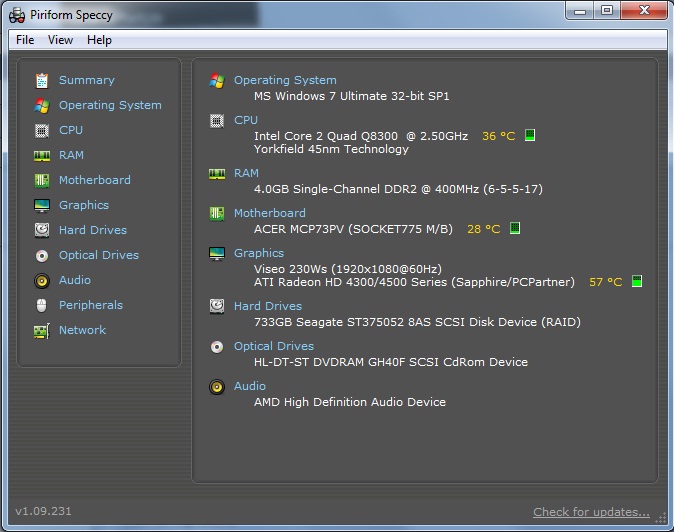Image resolution: width=675 pixels, height=532 pixels.
Task: Click '4.0GB Single-Channel DDR2' RAM text
Action: click(335, 189)
